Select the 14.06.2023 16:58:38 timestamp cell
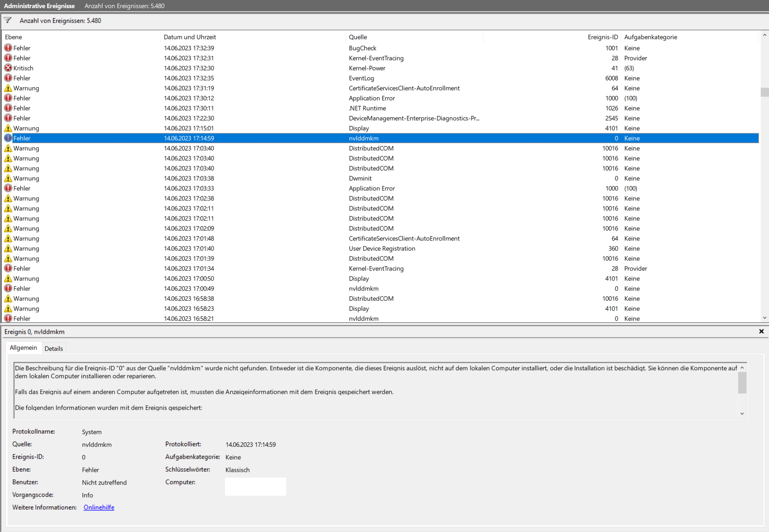The image size is (769, 532). [x=189, y=299]
